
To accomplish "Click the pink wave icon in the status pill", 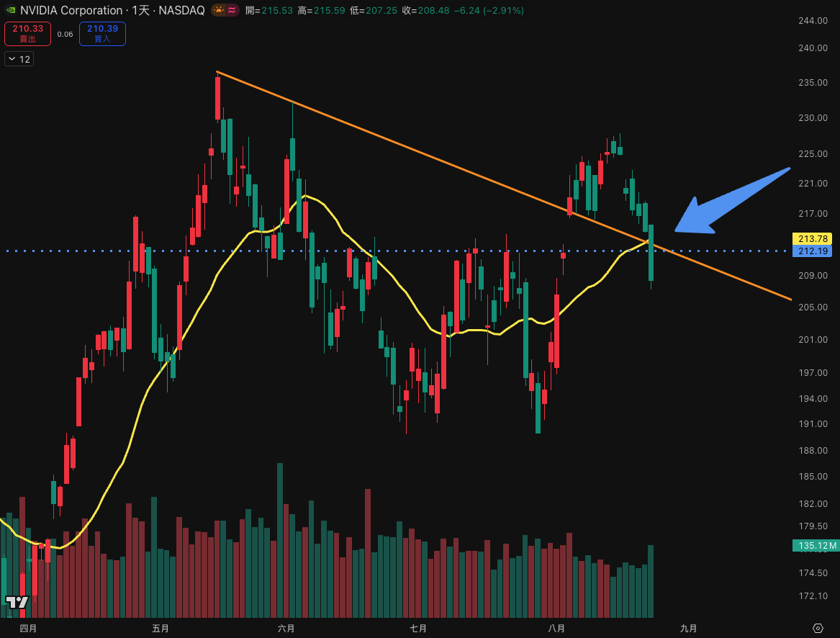I will (232, 10).
